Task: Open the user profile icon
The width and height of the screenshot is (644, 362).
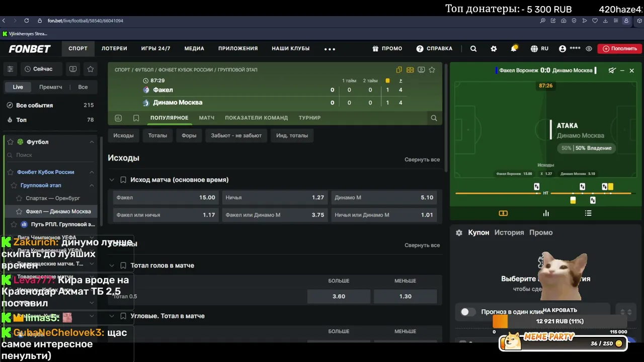Action: tap(562, 49)
